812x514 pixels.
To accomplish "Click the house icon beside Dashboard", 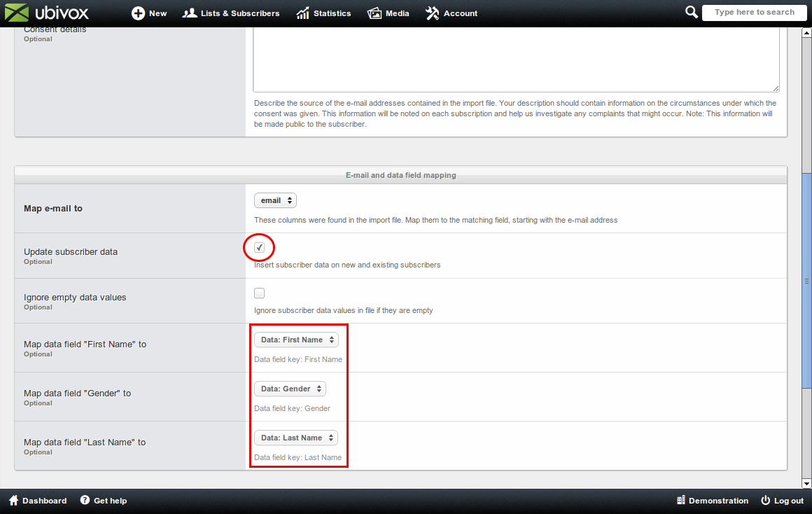I will [14, 501].
